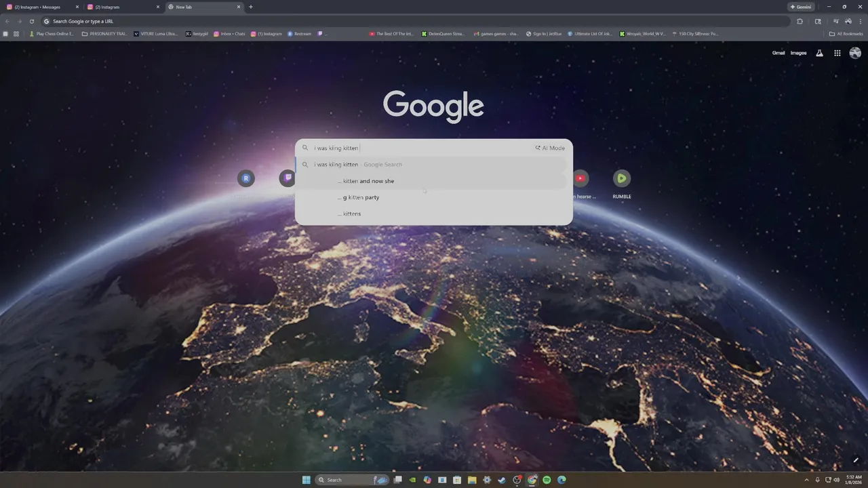Open the Gemini button in title bar
The height and width of the screenshot is (488, 868).
point(801,7)
